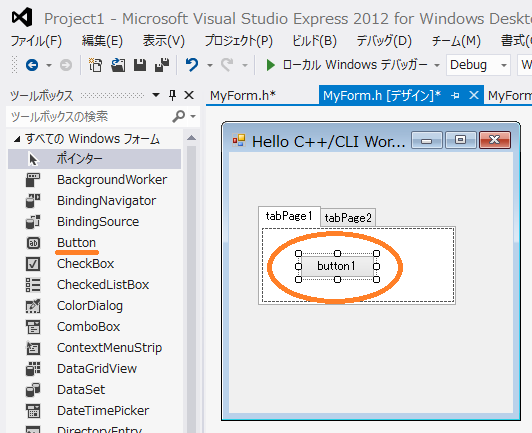Start debugging with the green play icon
This screenshot has width=532, height=433.
coord(270,65)
